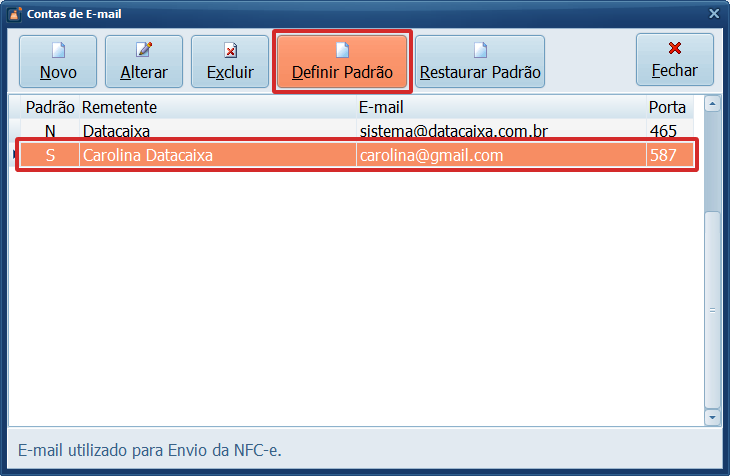Click the S default cell for Carolina
730x476 pixels.
pyautogui.click(x=50, y=155)
